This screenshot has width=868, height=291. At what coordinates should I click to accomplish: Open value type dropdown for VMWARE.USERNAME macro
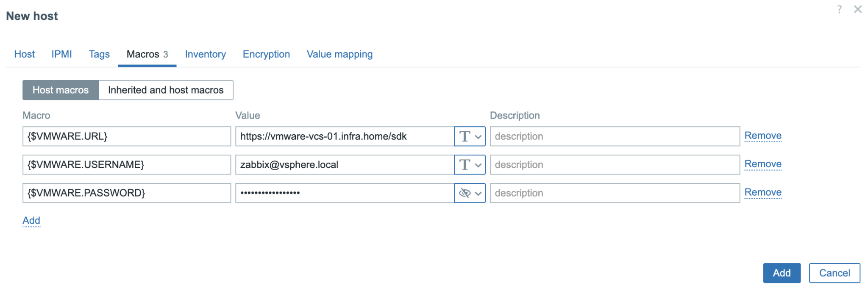coord(470,165)
